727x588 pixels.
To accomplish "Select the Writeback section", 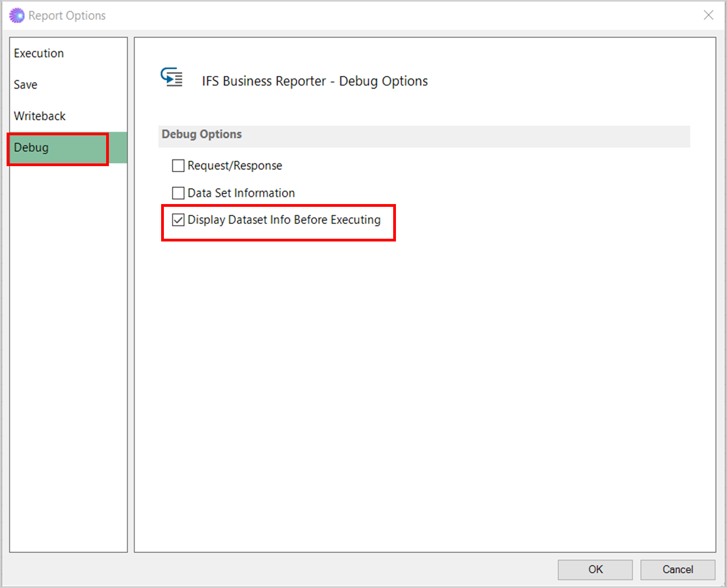I will coord(68,116).
